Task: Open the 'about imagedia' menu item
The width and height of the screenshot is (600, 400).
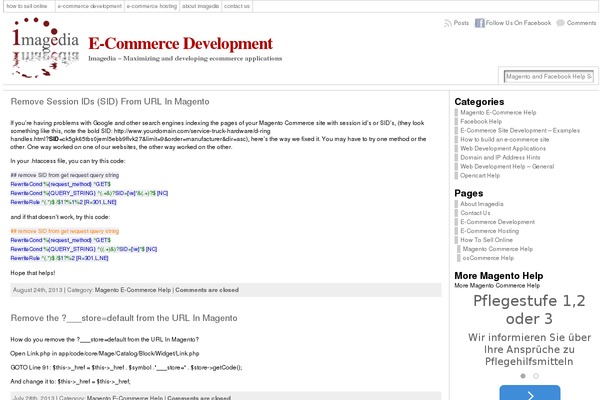Action: (201, 6)
